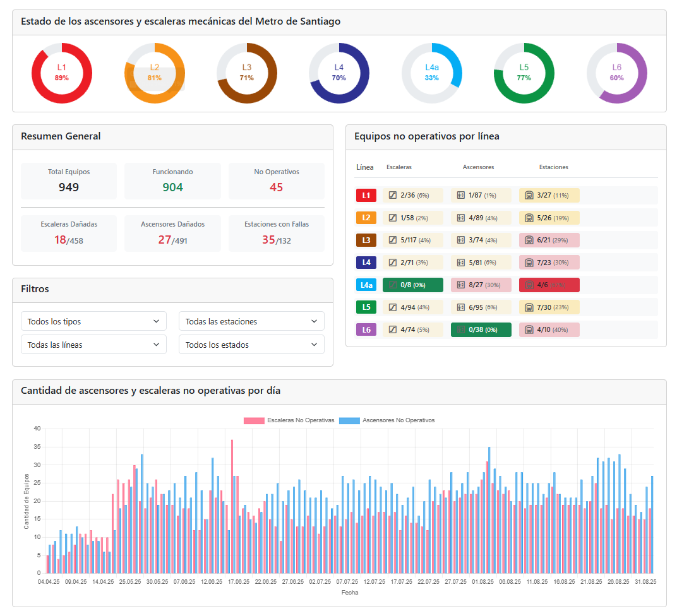Click the escalator icon in the L4 row
Screen dimensions: 677x616
click(x=392, y=263)
